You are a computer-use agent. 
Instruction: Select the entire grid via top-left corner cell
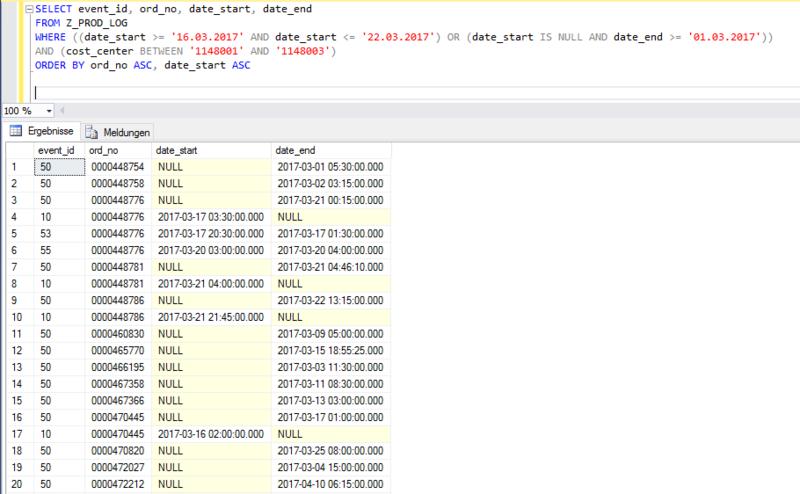pos(16,149)
